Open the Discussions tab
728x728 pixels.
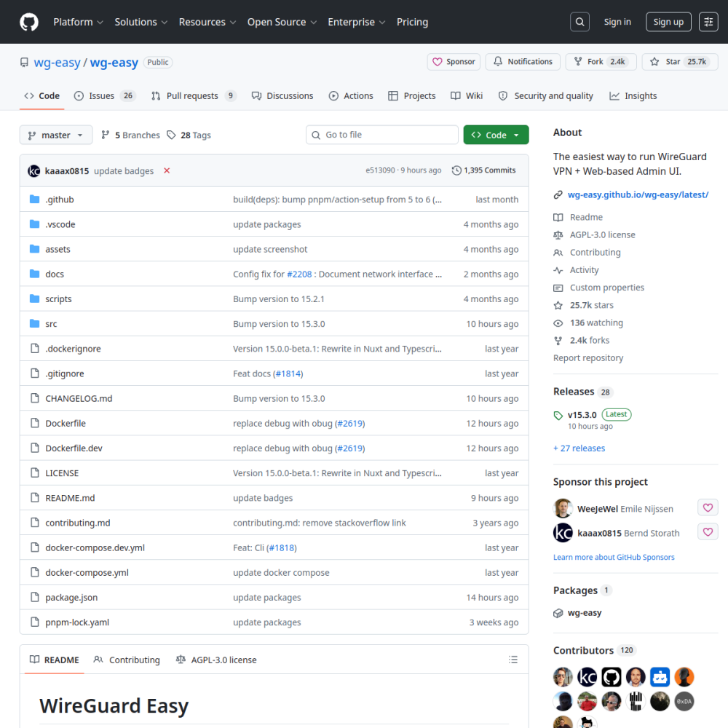(282, 95)
